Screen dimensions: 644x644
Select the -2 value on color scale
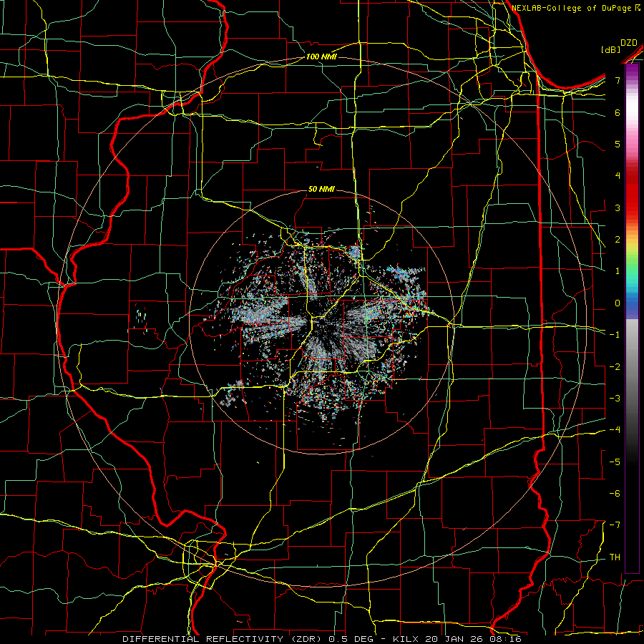pyautogui.click(x=615, y=367)
